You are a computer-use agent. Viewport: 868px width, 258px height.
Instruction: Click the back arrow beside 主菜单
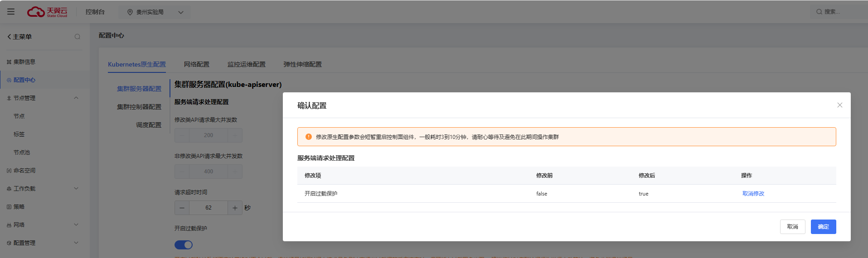[x=9, y=37]
